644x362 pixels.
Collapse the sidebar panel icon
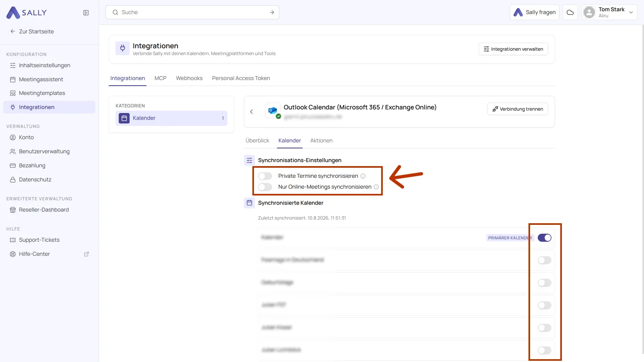click(86, 13)
